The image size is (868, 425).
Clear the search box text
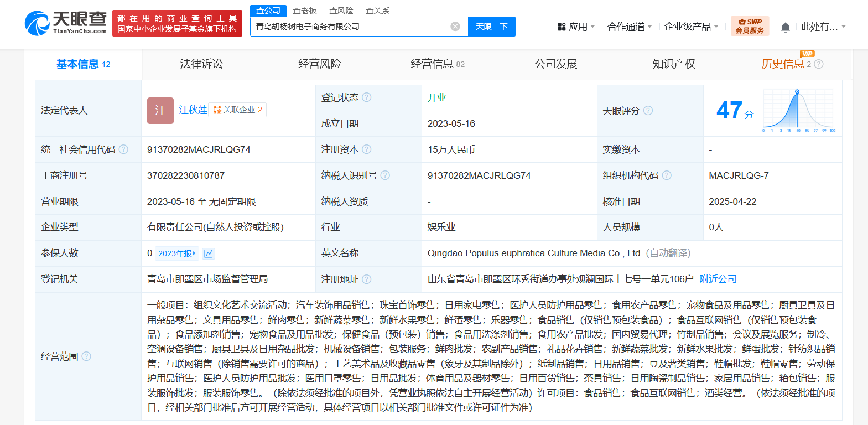coord(455,27)
